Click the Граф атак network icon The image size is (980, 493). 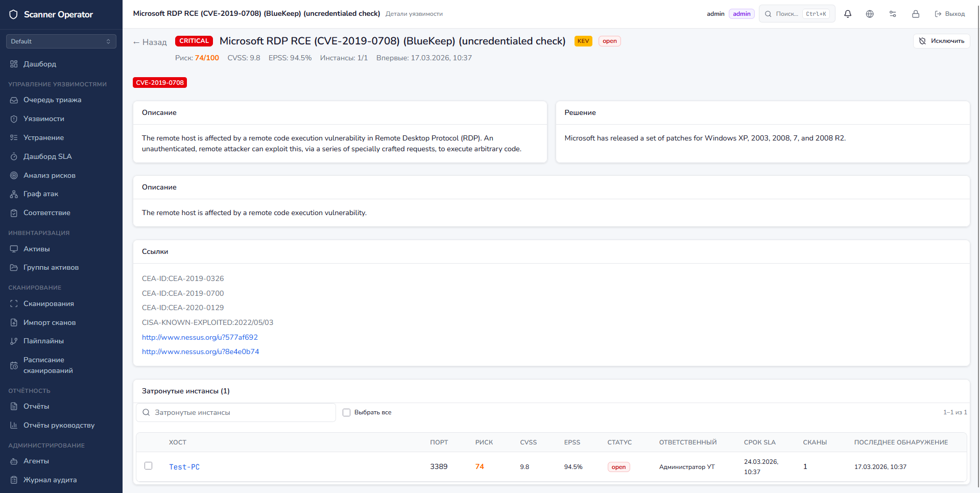pos(14,194)
